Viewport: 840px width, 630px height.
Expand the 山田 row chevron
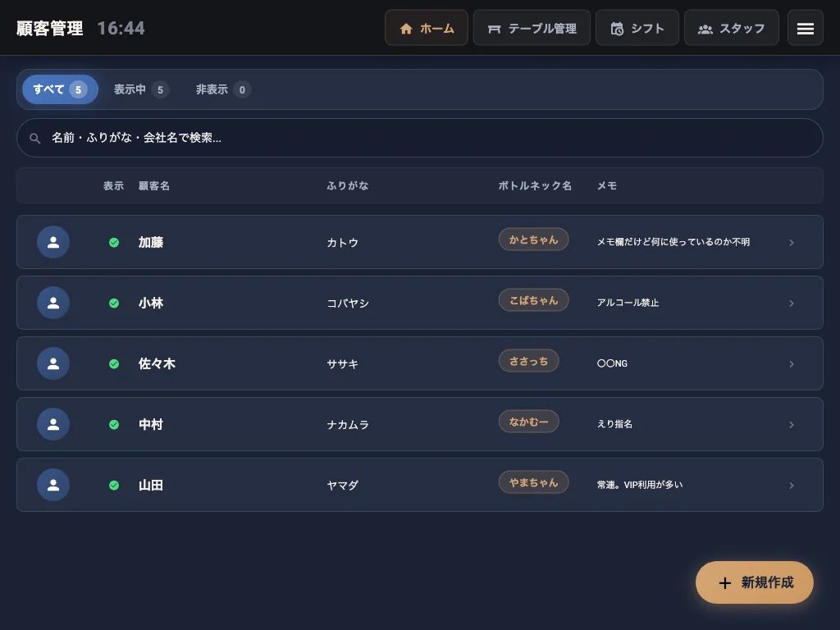point(792,486)
